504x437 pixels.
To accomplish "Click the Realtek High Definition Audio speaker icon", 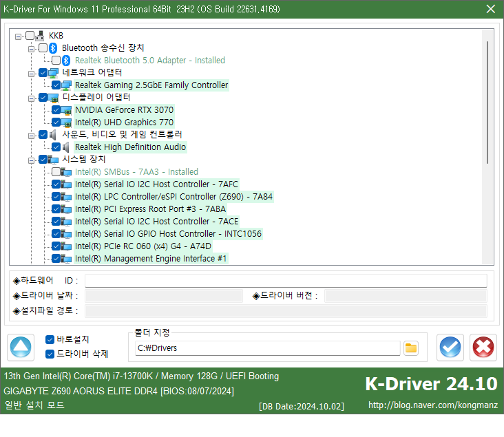I will [66, 147].
